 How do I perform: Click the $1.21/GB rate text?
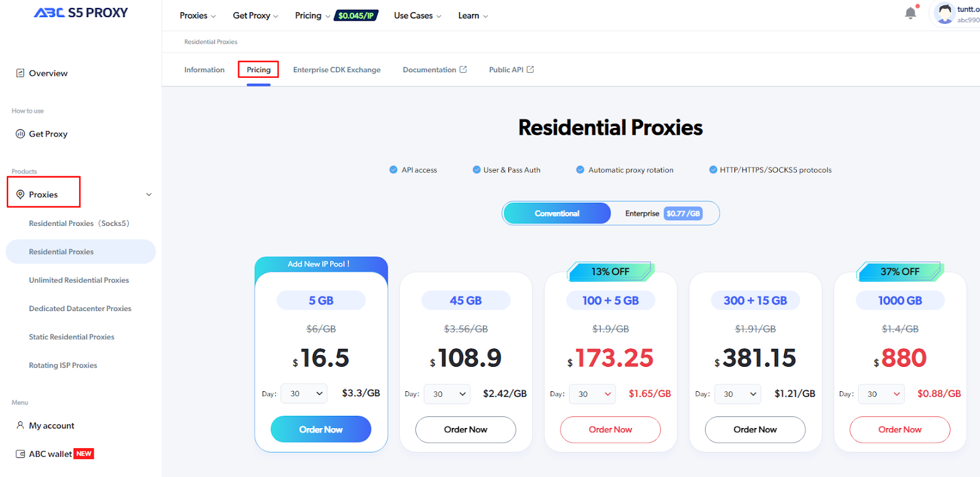coord(794,394)
